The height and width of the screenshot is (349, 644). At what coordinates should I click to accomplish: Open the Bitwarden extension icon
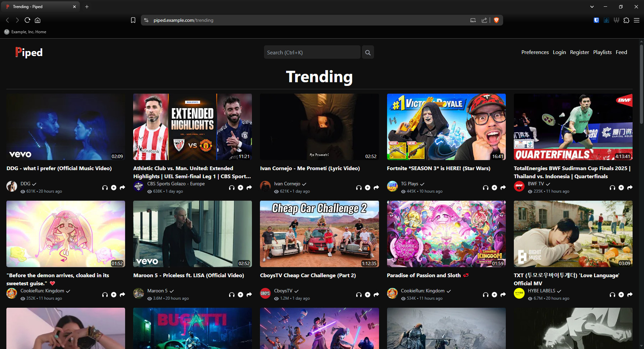(596, 20)
